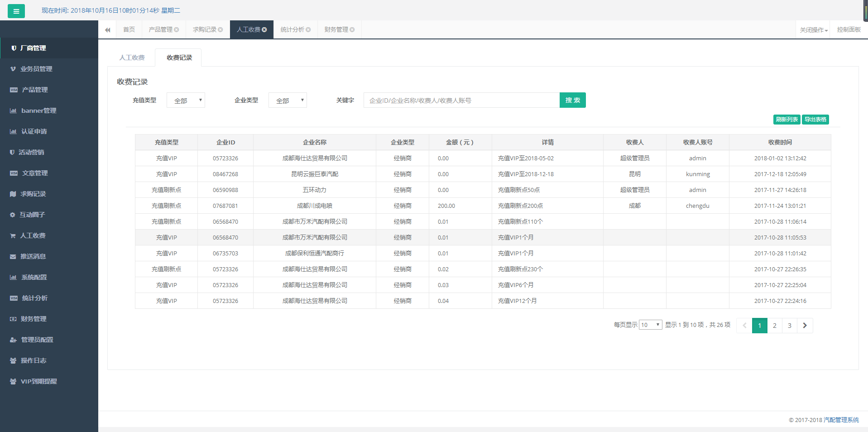Click the green hamburger menu toggle button
The width and height of the screenshot is (868, 432).
16,11
